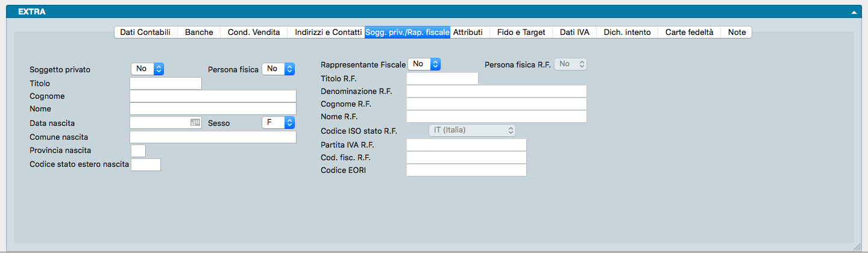Select the Dati IVA tab
Viewport: 868px width, 253px height.
pos(574,33)
